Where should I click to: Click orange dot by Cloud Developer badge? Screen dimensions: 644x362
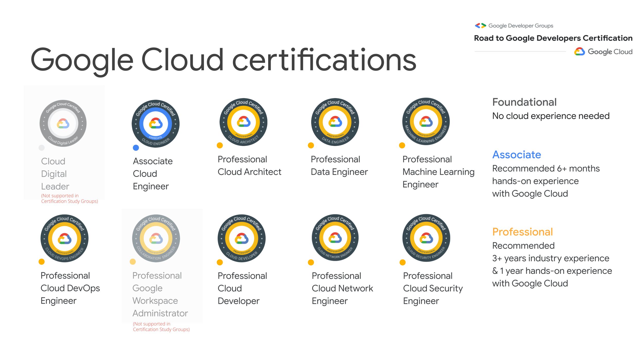[220, 262]
